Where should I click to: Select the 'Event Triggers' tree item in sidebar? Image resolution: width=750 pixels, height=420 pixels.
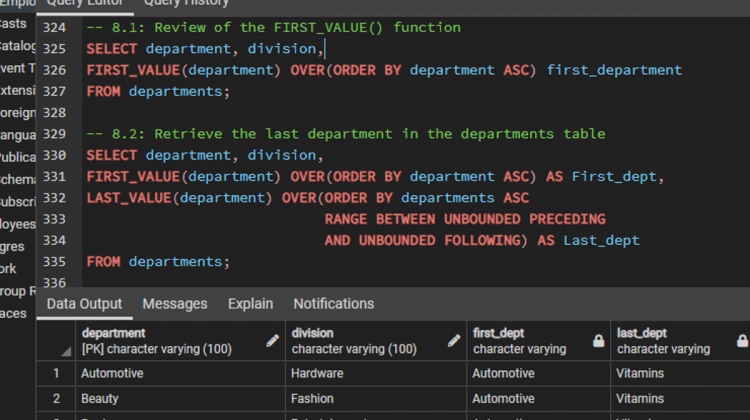coord(18,68)
